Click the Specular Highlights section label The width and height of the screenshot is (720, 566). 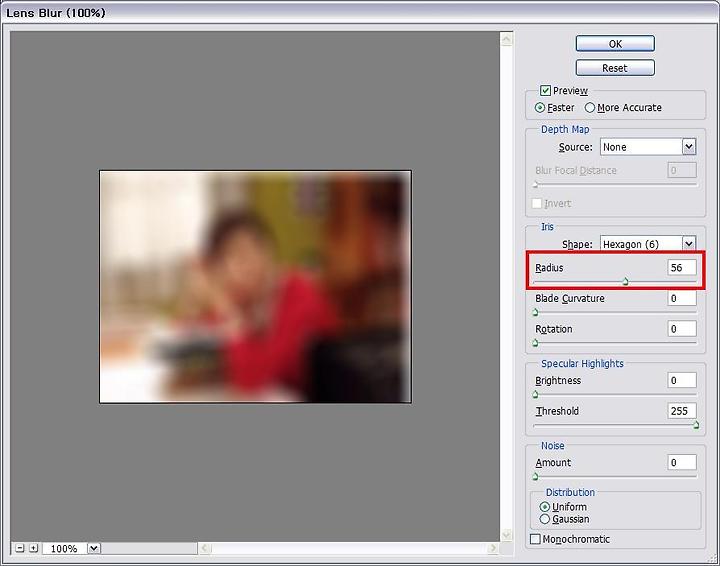point(582,364)
